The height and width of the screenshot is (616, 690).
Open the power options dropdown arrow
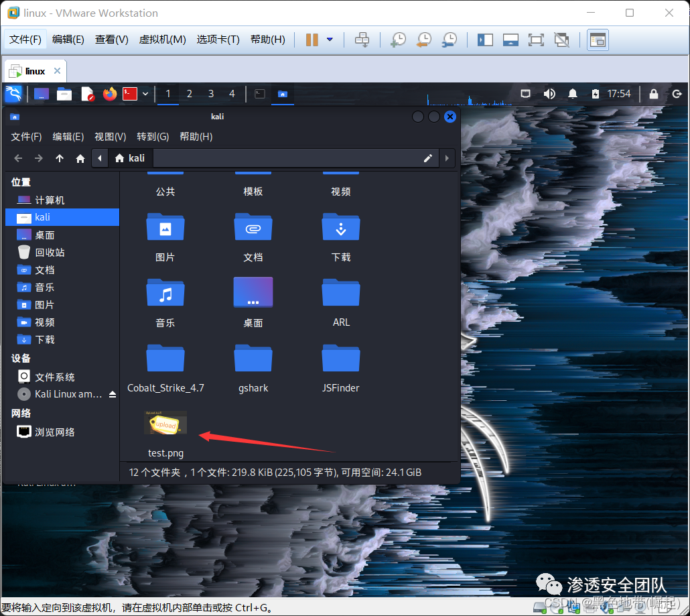[x=330, y=40]
